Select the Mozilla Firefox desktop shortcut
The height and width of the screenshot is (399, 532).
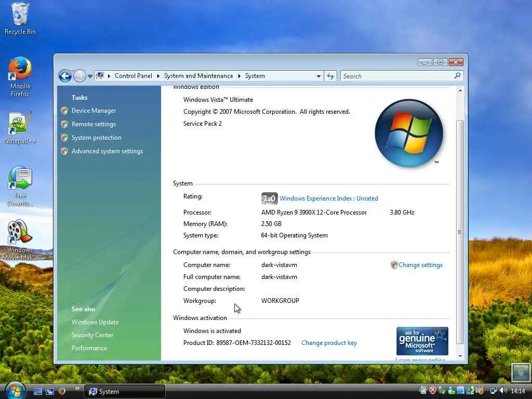(20, 77)
